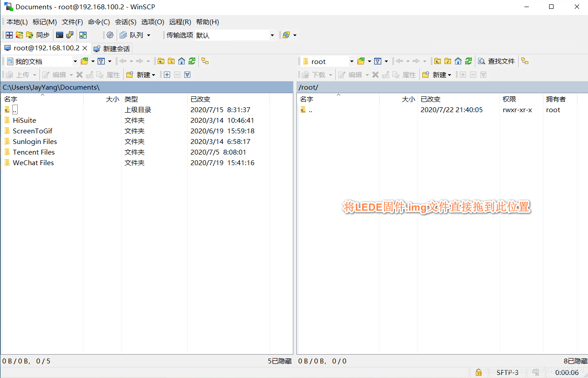The height and width of the screenshot is (378, 588).
Task: Open the 远程(R) menu
Action: (180, 22)
